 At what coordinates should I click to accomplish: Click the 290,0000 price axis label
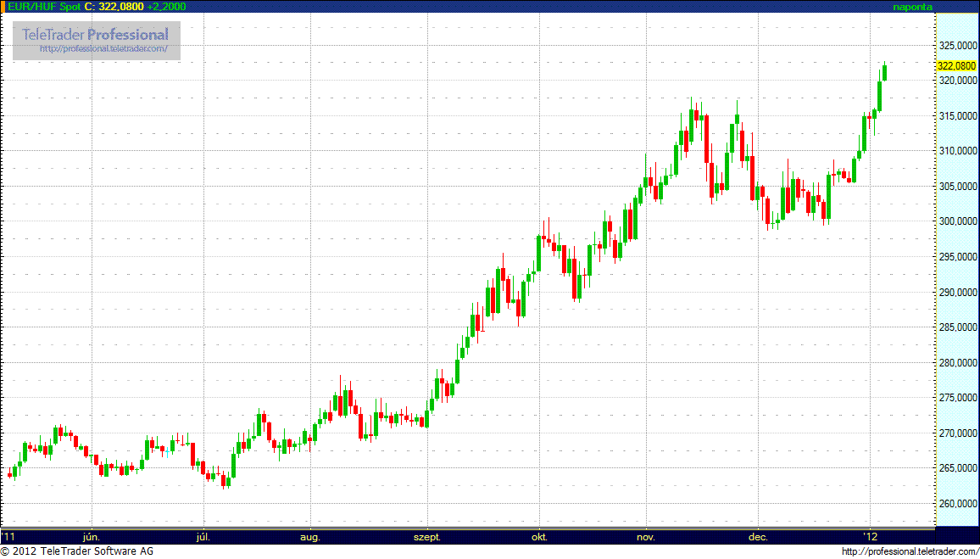click(957, 293)
